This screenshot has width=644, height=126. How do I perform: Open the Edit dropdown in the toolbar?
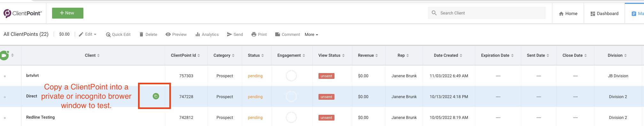click(88, 34)
